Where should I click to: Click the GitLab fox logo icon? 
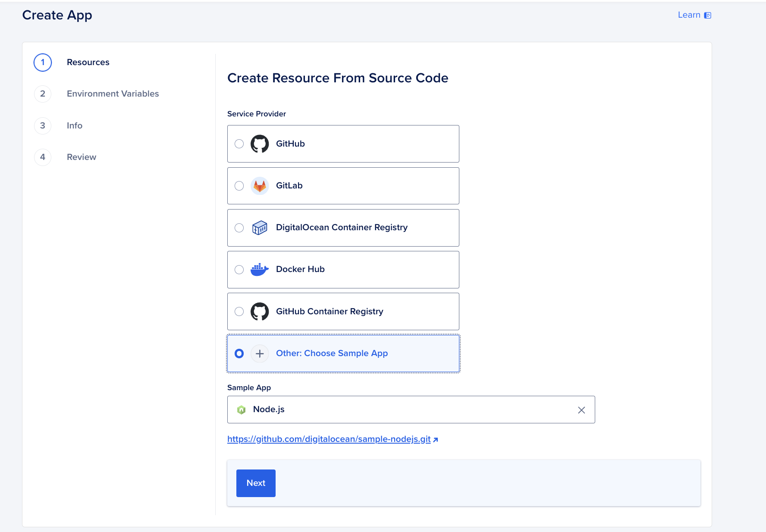pos(260,186)
